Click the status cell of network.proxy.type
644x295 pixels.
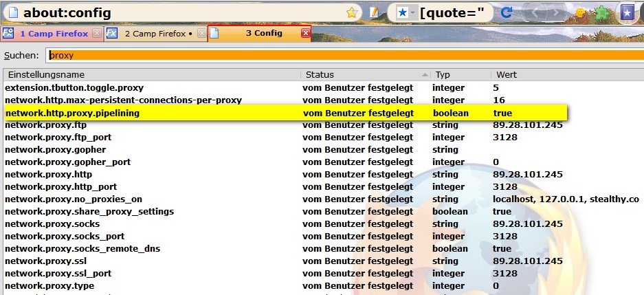tap(357, 285)
